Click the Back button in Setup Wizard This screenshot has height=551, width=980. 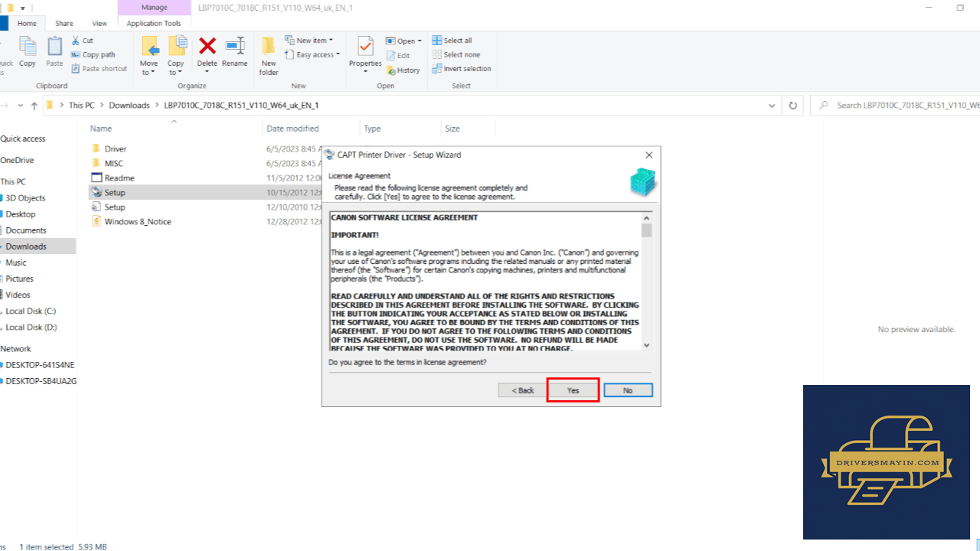523,390
